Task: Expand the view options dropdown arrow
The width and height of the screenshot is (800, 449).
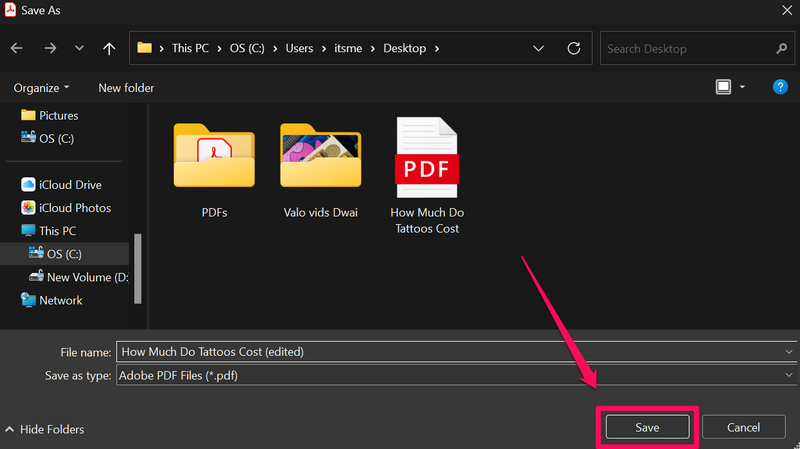Action: pyautogui.click(x=743, y=88)
